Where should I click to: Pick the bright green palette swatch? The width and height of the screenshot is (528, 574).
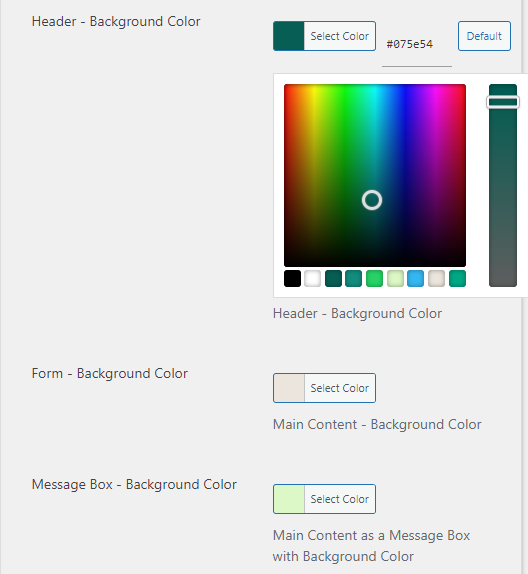375,279
